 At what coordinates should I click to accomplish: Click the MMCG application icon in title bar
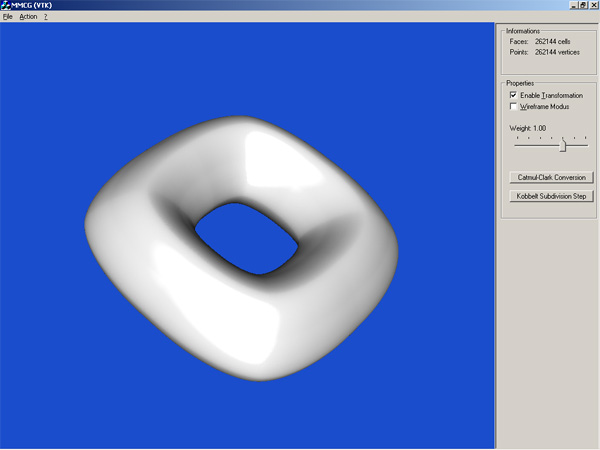pyautogui.click(x=5, y=5)
